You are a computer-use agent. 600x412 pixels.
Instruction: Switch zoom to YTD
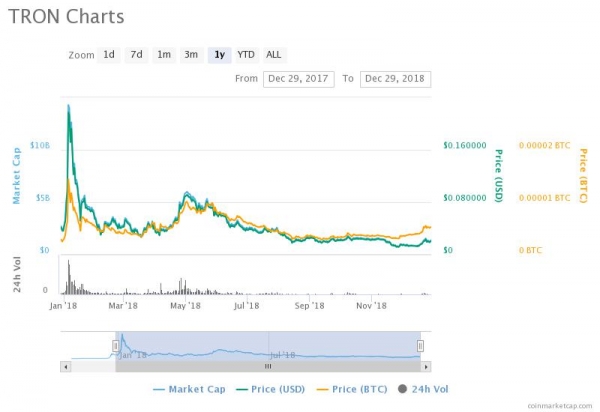[246, 55]
